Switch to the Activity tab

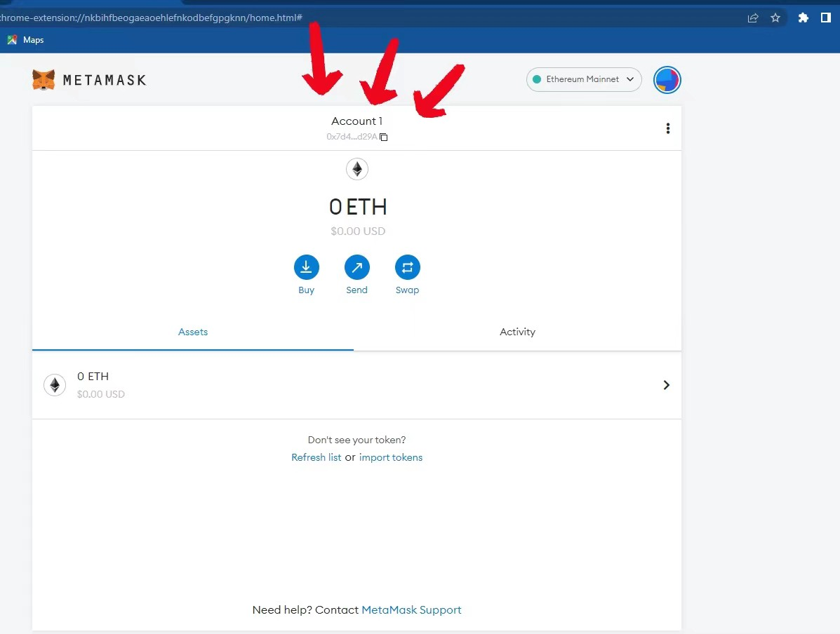click(517, 332)
